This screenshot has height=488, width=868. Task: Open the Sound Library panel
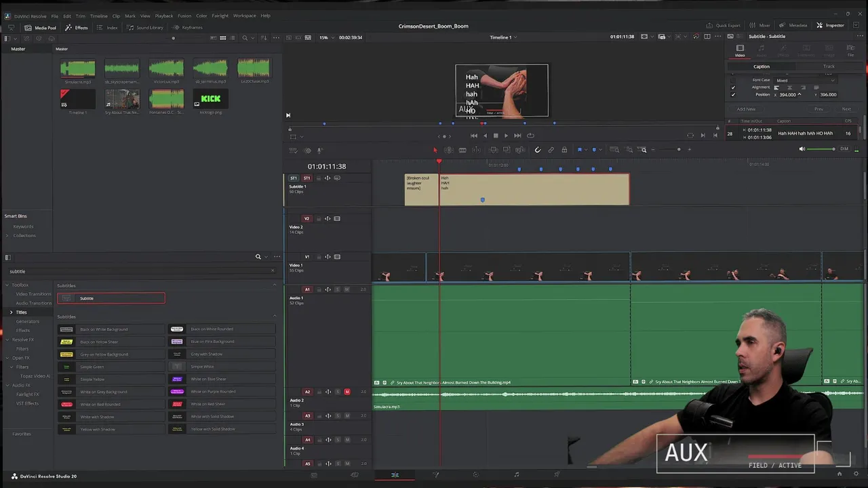144,27
